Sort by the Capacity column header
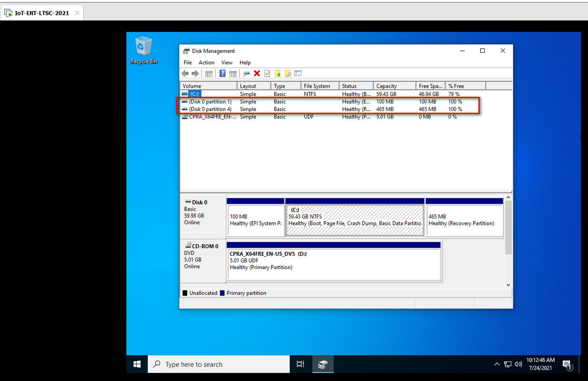This screenshot has width=588, height=381. 395,86
